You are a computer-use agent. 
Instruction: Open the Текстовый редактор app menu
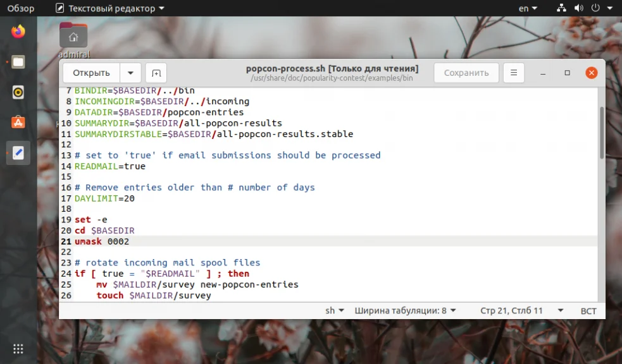[109, 8]
